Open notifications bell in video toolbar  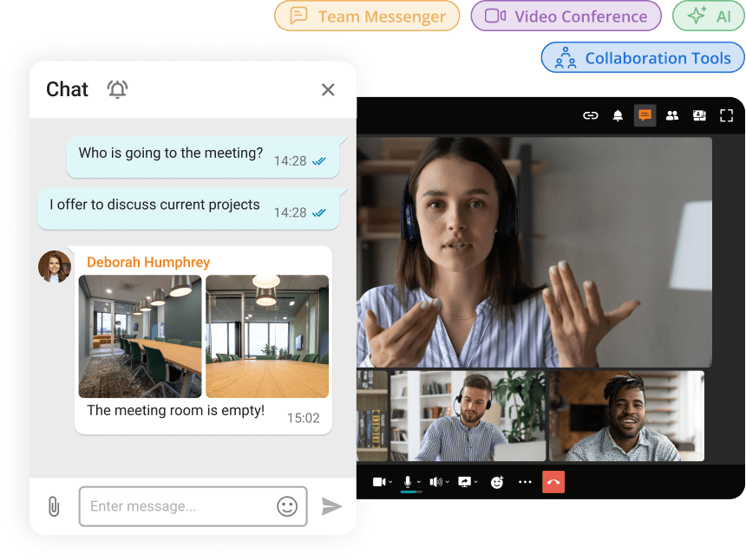(x=618, y=115)
